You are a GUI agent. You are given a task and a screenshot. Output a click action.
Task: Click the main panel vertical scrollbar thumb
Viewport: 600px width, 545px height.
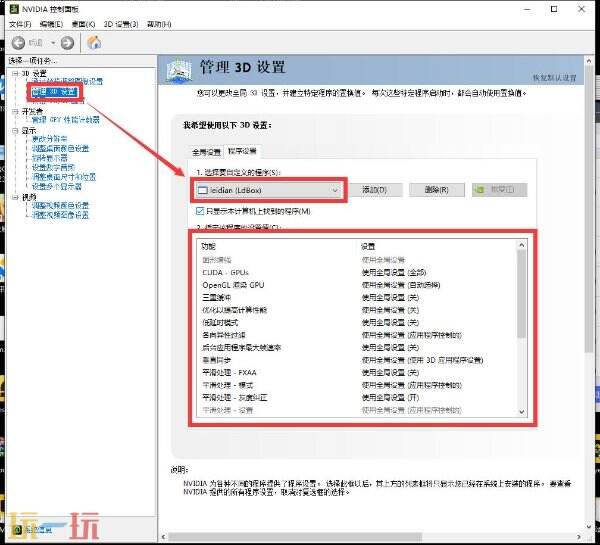click(x=589, y=209)
